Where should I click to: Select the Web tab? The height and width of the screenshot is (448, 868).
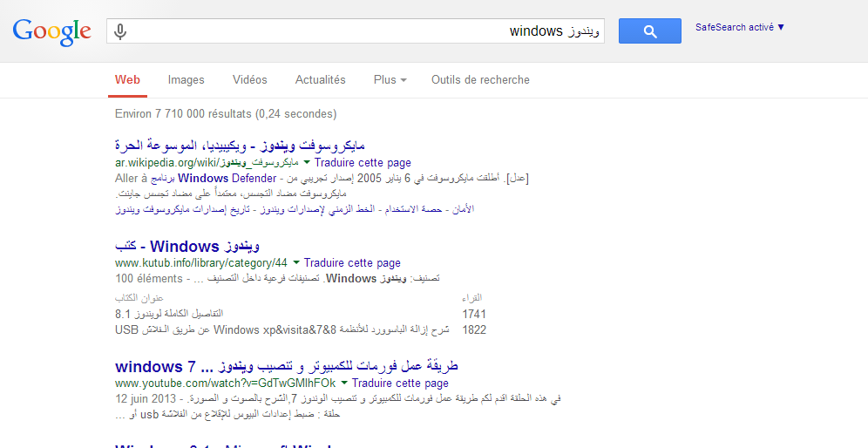pos(127,79)
